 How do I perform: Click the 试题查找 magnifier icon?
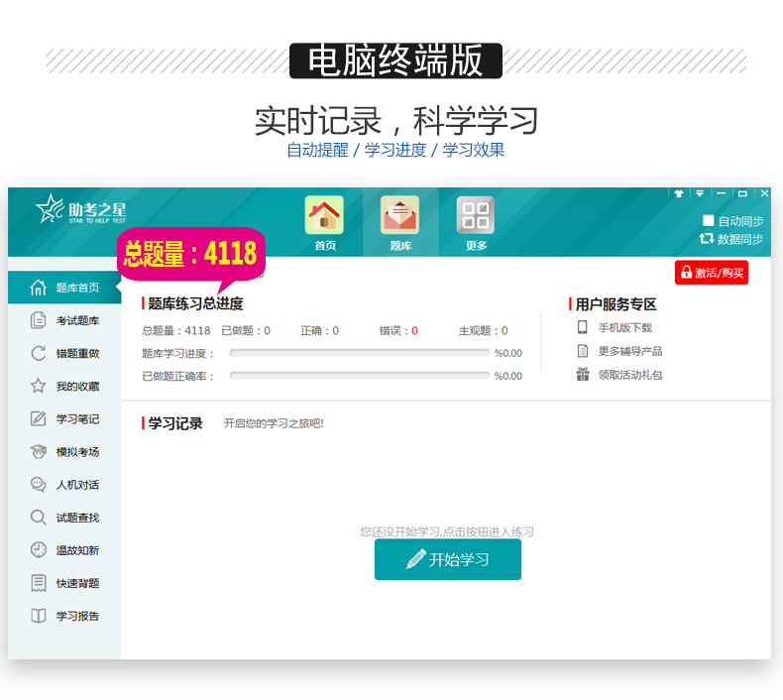click(x=38, y=518)
